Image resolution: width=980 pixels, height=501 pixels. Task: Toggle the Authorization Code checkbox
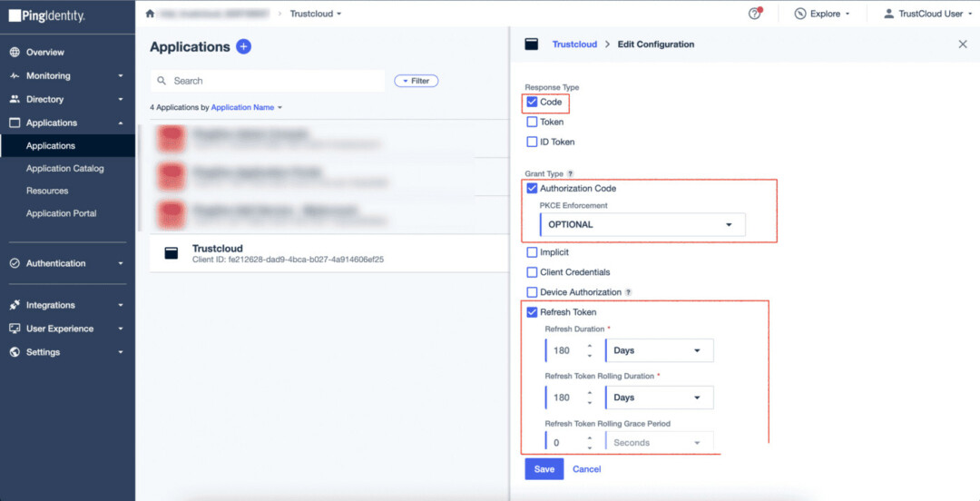pos(532,188)
